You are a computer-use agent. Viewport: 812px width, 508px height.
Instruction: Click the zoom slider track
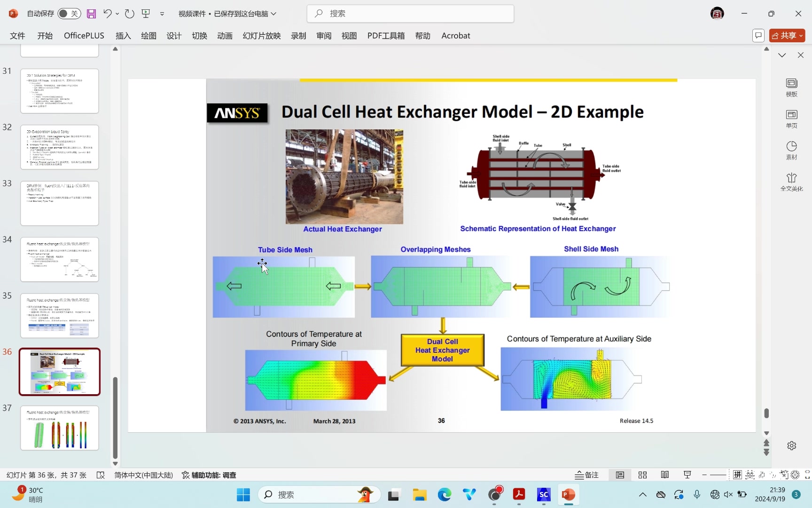coord(718,475)
